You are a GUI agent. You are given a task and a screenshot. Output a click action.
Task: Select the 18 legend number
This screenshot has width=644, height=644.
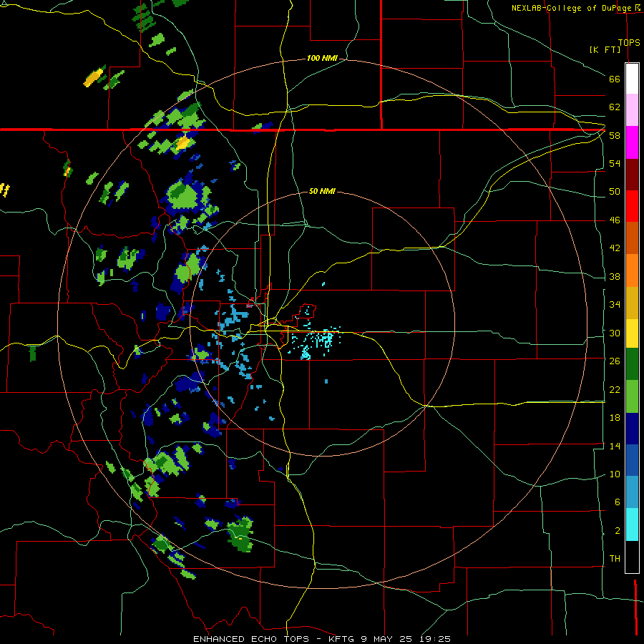615,418
